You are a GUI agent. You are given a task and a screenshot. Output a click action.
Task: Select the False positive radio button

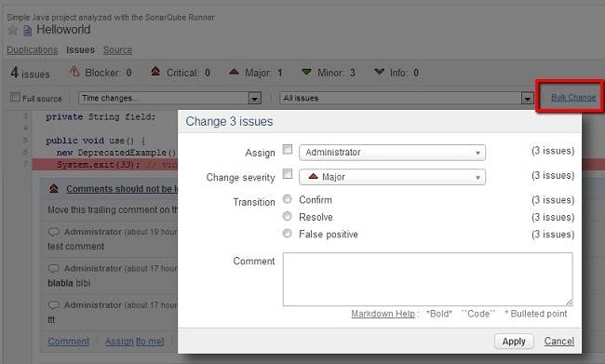287,233
